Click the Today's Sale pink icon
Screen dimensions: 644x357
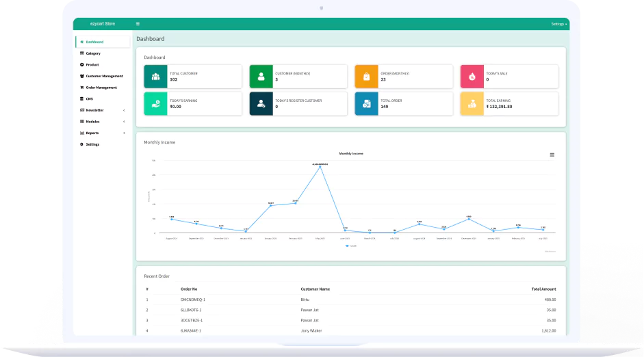click(472, 77)
